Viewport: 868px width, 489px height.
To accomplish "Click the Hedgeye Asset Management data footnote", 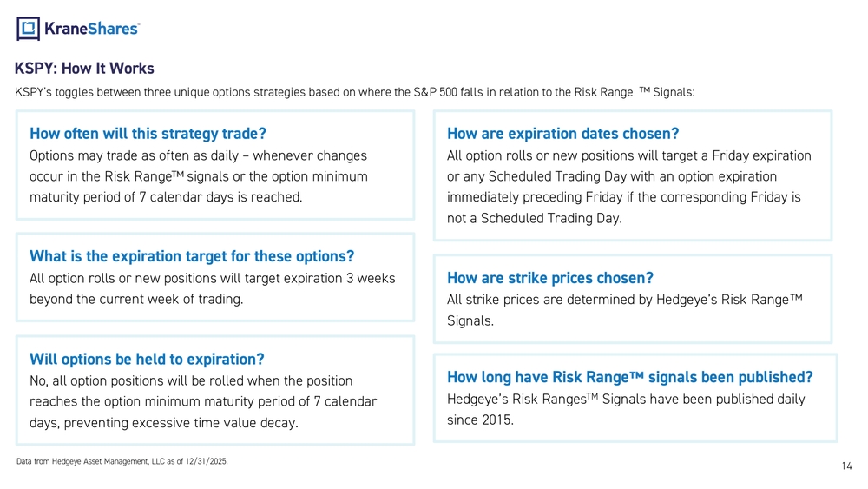I will pos(122,461).
